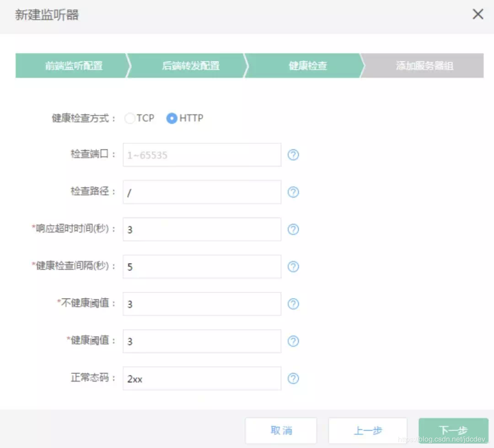494x448 pixels.
Task: Open help tooltip beside 正常态码
Action: tap(293, 379)
